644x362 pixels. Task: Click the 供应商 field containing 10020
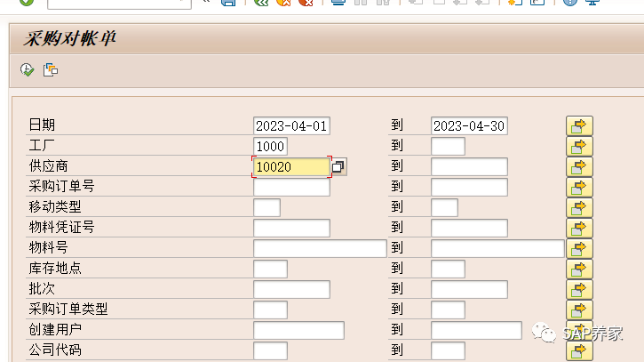point(291,167)
